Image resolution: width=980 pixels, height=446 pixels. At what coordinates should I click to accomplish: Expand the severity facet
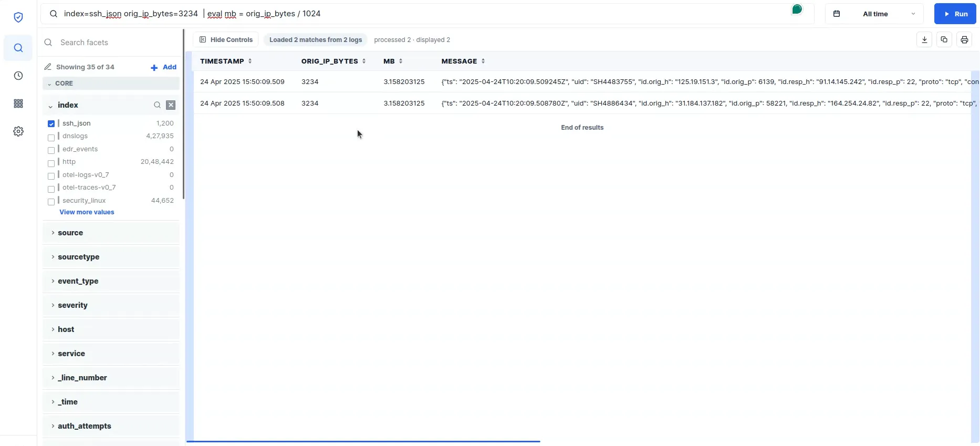(111, 305)
